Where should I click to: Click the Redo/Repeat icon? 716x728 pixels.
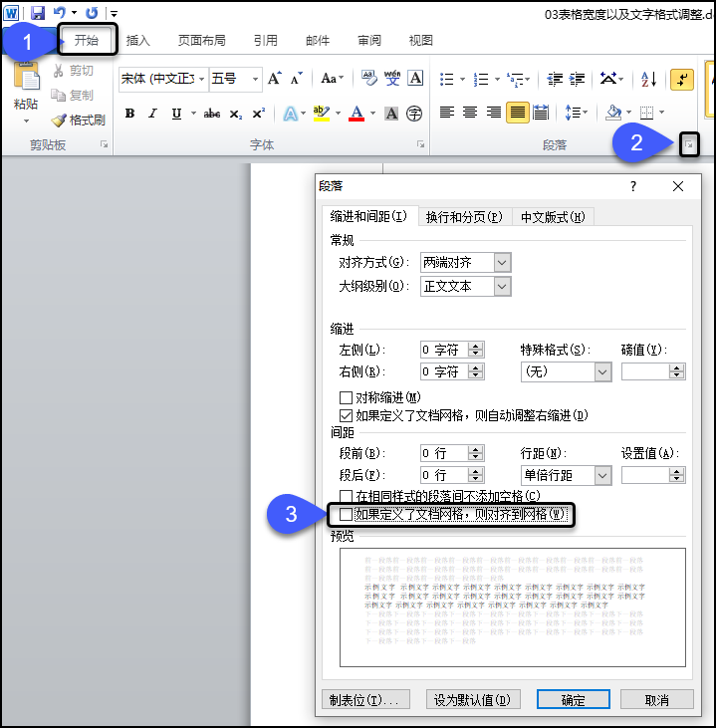pyautogui.click(x=92, y=13)
